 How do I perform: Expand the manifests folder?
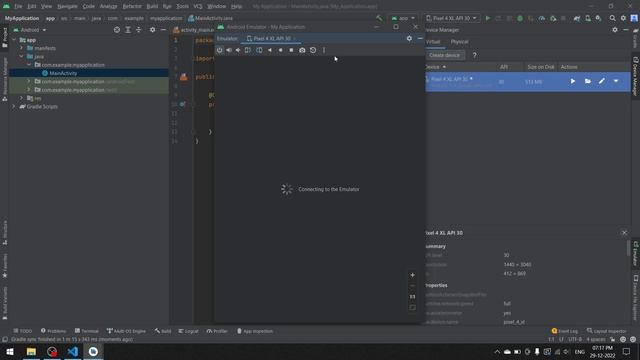tap(21, 48)
